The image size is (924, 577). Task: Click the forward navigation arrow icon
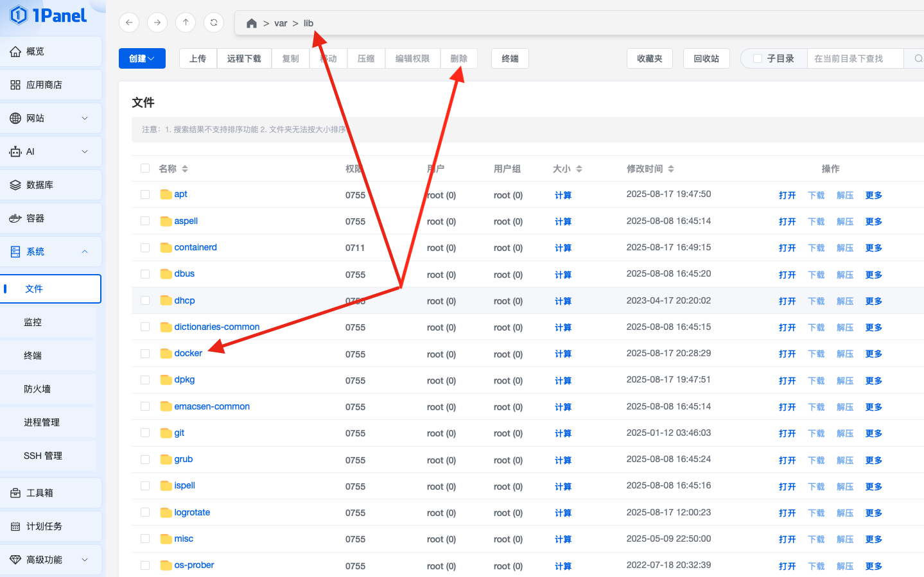157,22
